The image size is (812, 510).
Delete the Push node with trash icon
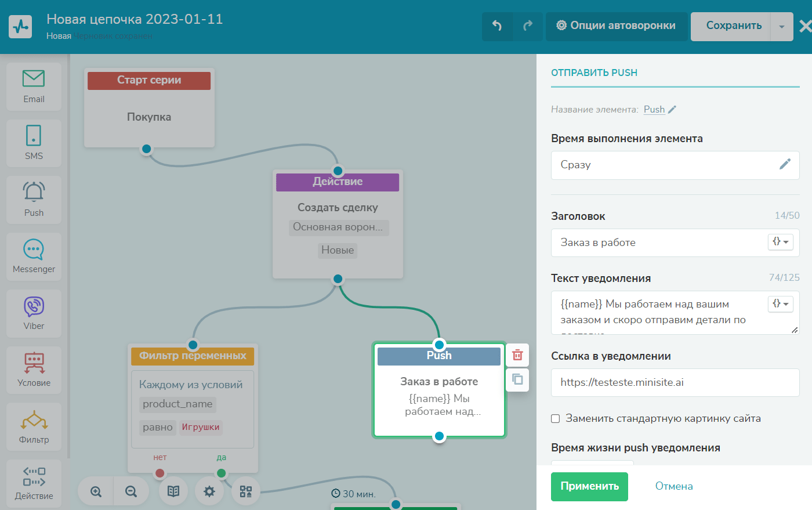click(517, 355)
